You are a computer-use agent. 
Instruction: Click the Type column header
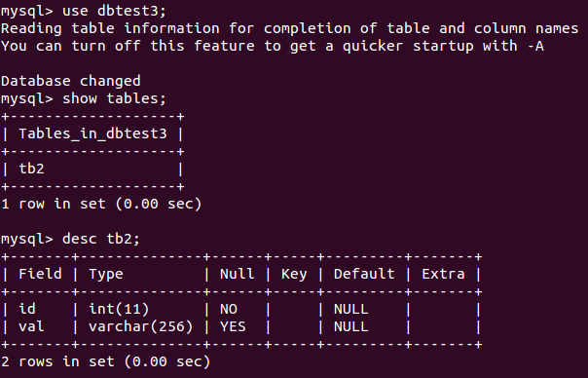click(x=106, y=275)
